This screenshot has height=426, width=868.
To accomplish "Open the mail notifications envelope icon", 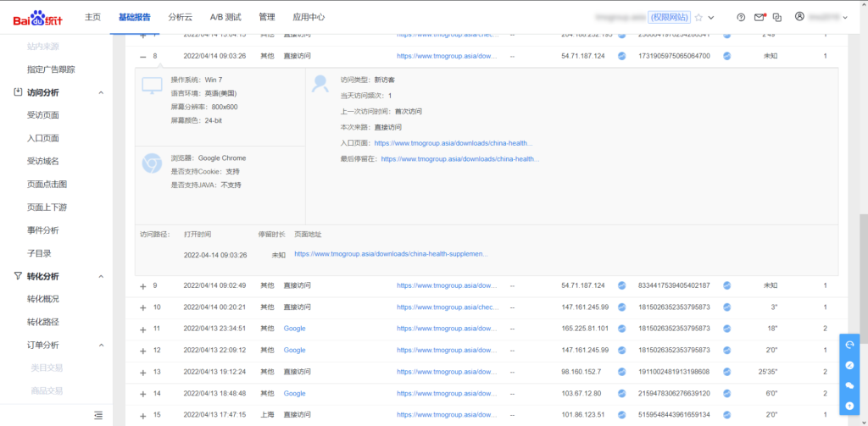I will pyautogui.click(x=759, y=17).
